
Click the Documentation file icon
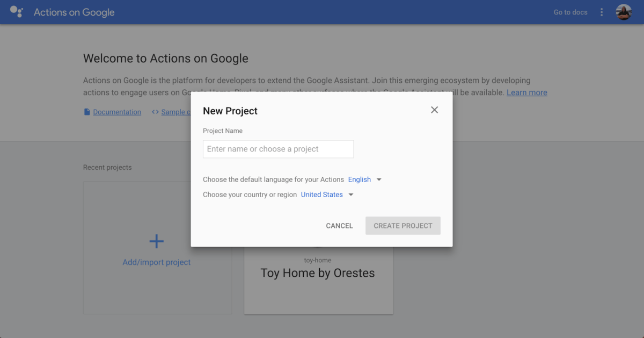[87, 112]
